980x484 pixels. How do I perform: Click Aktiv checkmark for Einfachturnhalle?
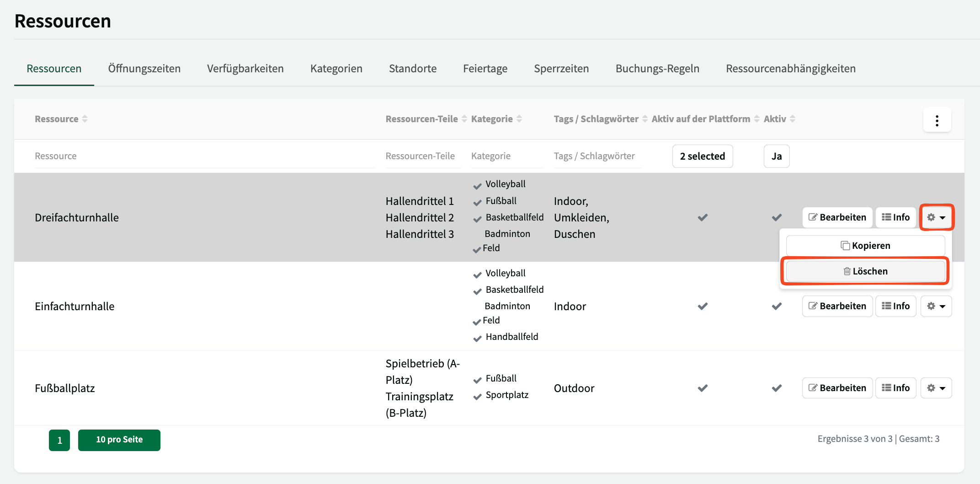[x=776, y=306]
